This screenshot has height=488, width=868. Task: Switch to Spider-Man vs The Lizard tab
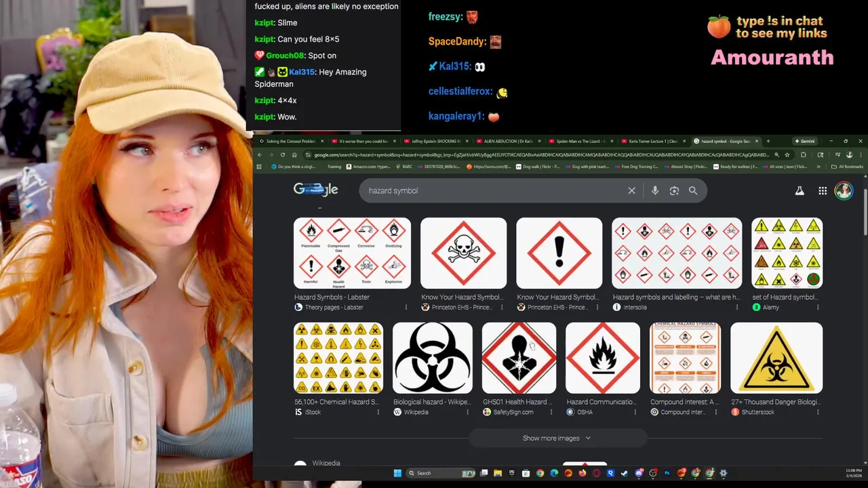click(x=580, y=141)
